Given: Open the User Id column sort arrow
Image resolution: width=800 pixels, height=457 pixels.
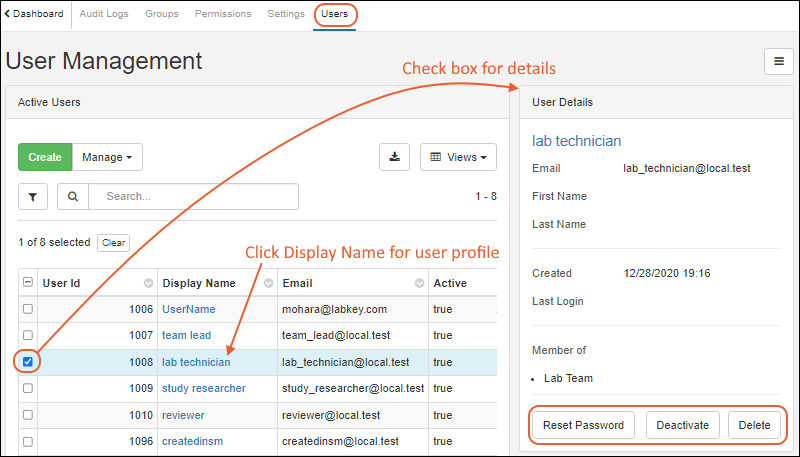Looking at the screenshot, I should (x=149, y=283).
